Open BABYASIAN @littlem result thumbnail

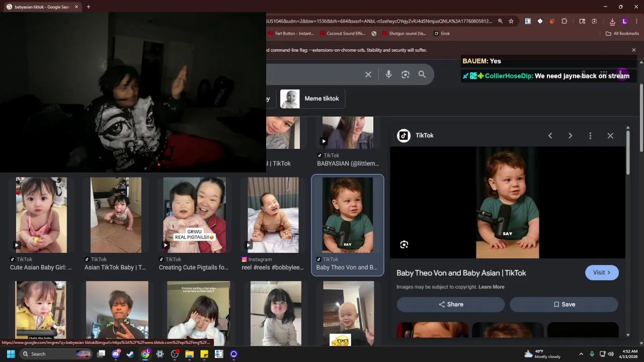348,133
